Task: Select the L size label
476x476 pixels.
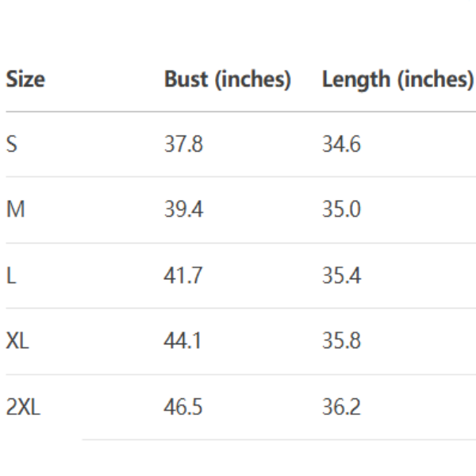Action: point(10,276)
